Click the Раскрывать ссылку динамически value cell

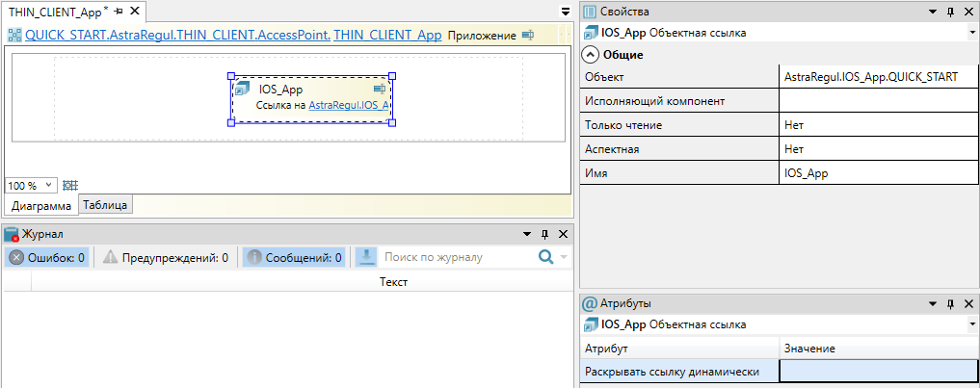point(877,372)
